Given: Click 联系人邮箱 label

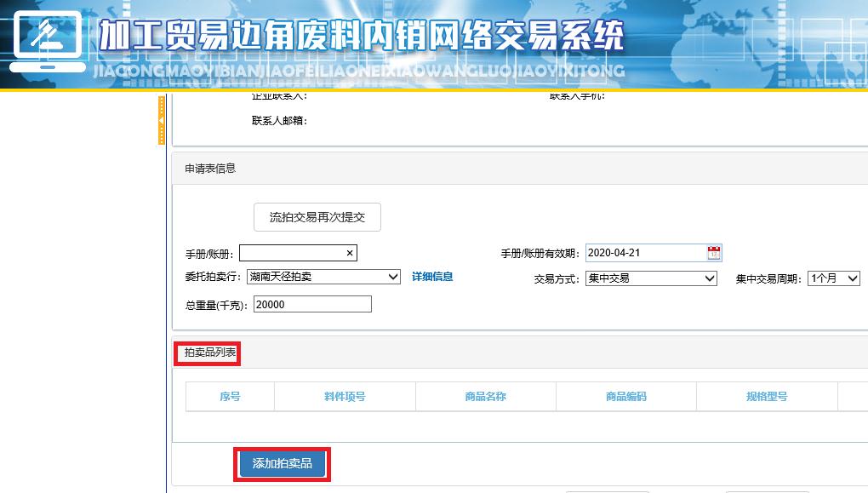Looking at the screenshot, I should (x=279, y=121).
